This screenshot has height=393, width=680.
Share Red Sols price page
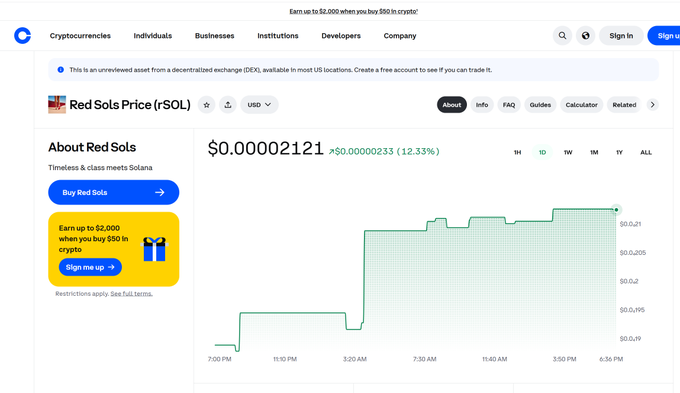(x=228, y=105)
